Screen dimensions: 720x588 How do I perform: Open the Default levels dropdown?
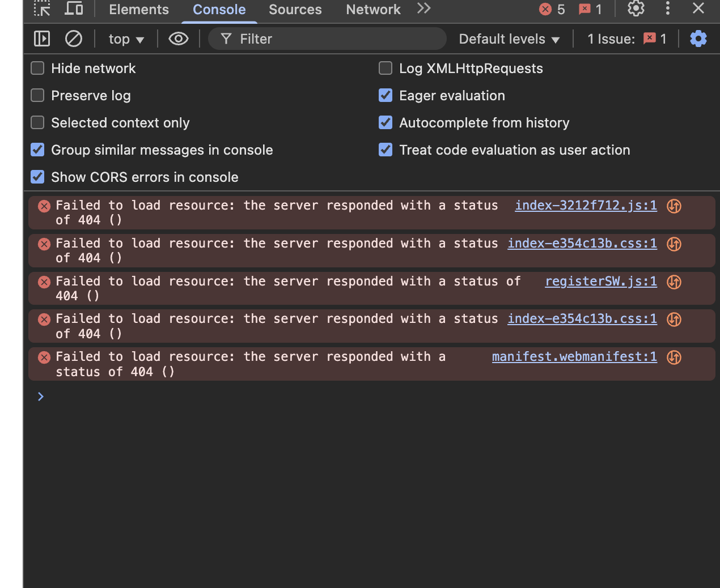point(508,39)
